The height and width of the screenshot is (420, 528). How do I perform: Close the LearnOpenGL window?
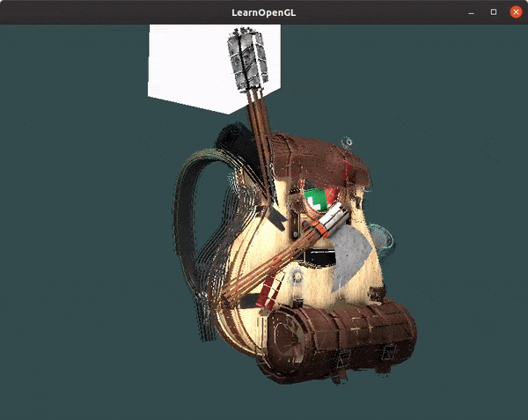tap(515, 11)
